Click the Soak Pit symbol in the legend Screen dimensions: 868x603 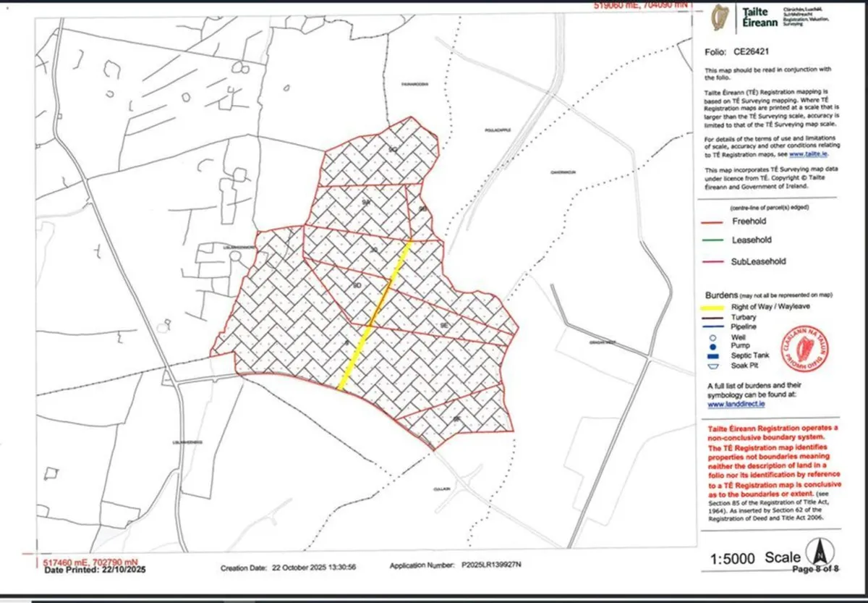712,365
